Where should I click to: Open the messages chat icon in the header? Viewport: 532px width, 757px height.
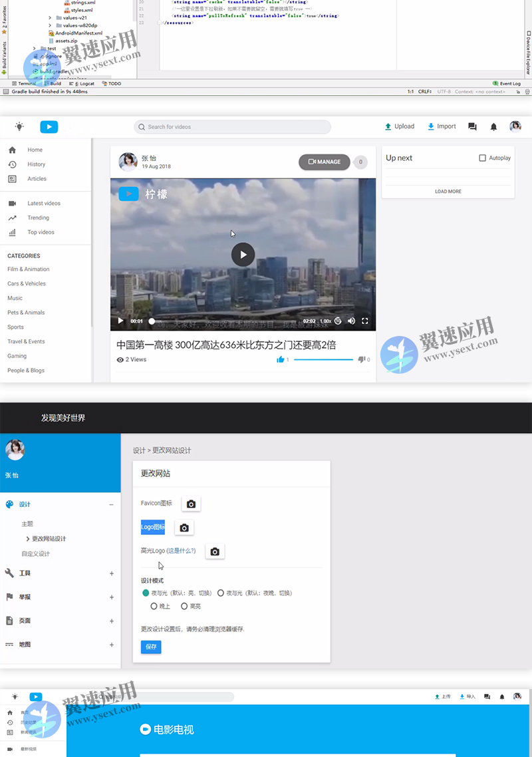click(472, 126)
